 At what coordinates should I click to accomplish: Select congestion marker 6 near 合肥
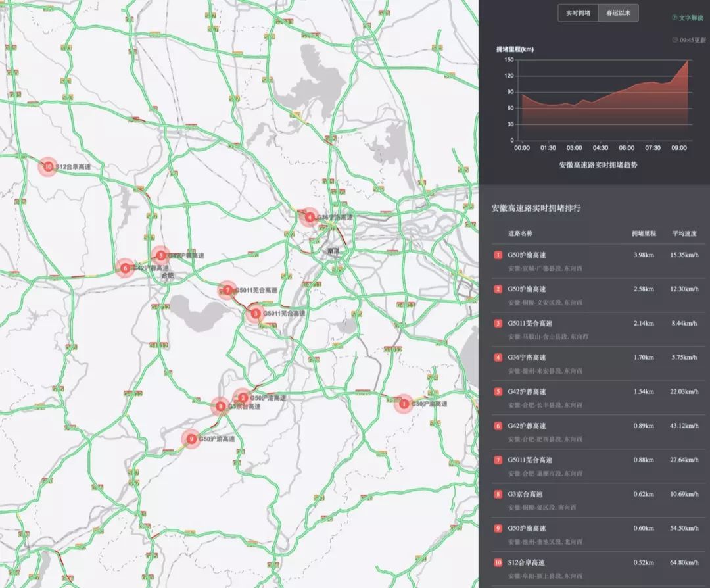pyautogui.click(x=125, y=268)
